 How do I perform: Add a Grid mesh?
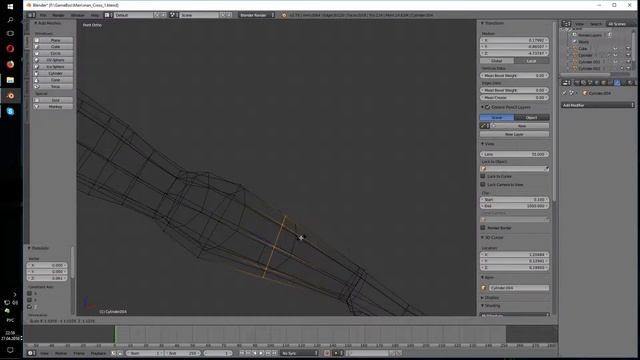tap(53, 100)
